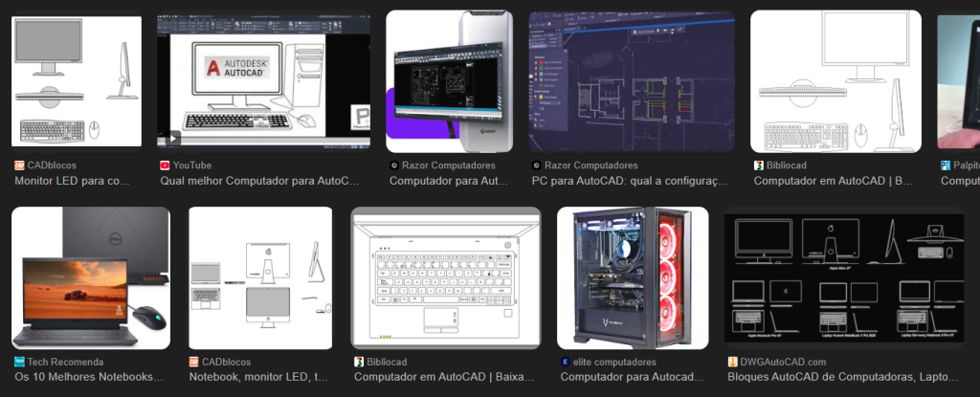Open 'Monitor LED para co...' result link
Screen dimensions: 980x397
72,182
